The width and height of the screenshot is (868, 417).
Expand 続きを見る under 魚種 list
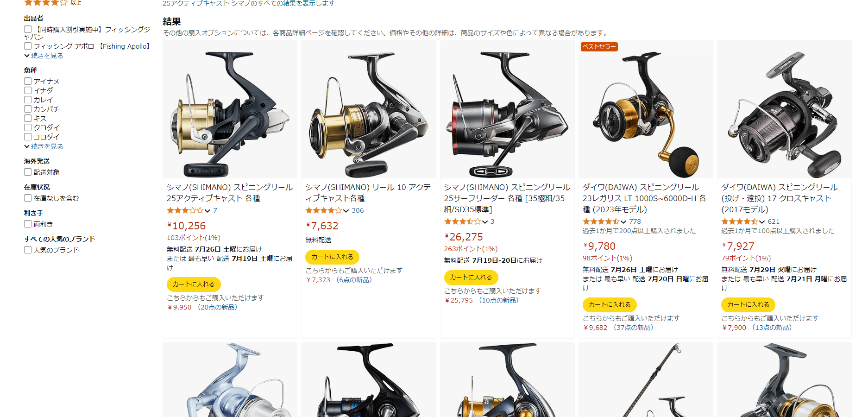(44, 146)
